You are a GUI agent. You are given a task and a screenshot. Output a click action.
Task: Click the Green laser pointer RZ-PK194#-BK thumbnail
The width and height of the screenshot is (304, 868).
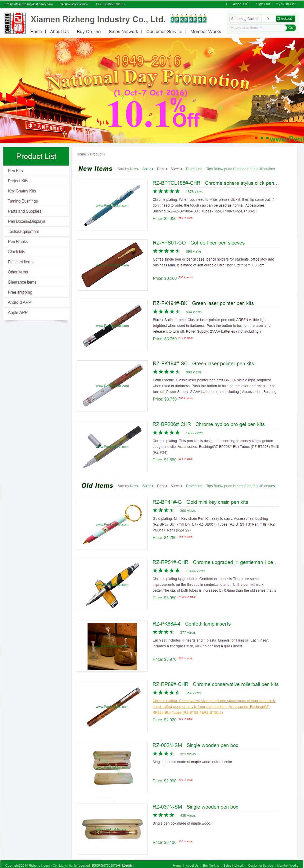(112, 325)
